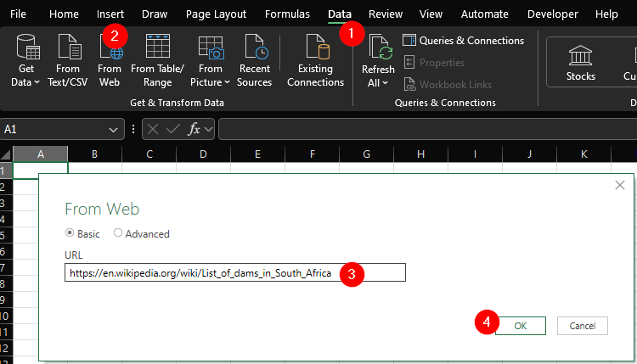Import From Table/Range

157,60
